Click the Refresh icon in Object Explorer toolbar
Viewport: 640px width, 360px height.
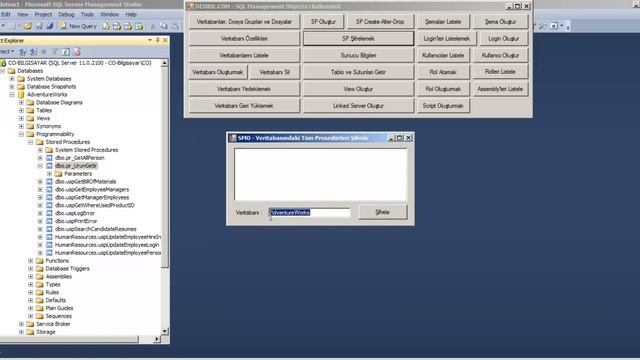[66, 52]
